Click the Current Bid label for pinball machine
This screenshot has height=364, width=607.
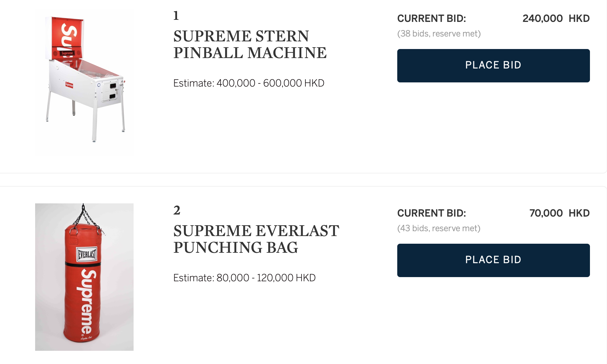[x=431, y=18]
